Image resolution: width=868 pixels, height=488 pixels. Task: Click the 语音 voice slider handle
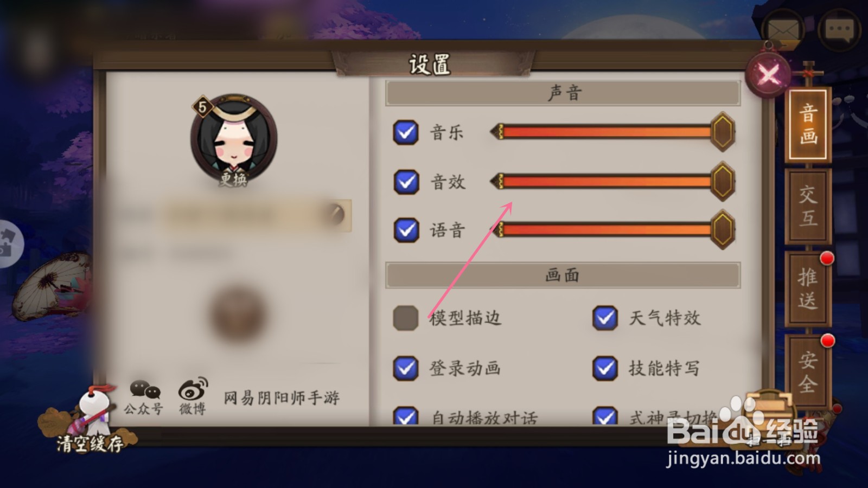pos(723,230)
